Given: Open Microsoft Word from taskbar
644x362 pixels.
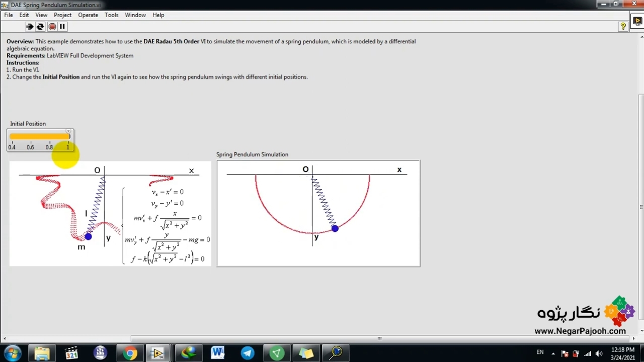Looking at the screenshot, I should click(x=217, y=353).
